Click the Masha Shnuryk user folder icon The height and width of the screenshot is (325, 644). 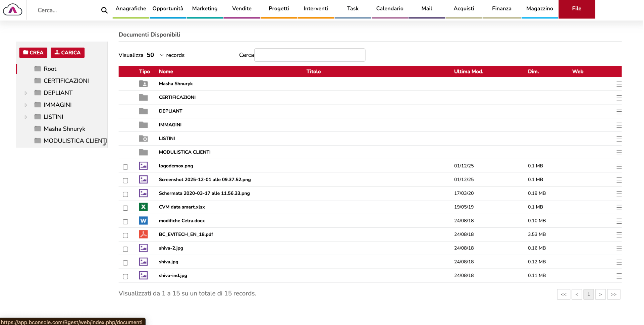143,84
